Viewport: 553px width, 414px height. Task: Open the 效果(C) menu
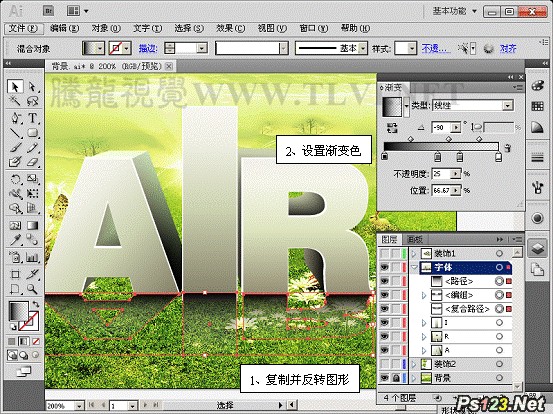[x=231, y=28]
